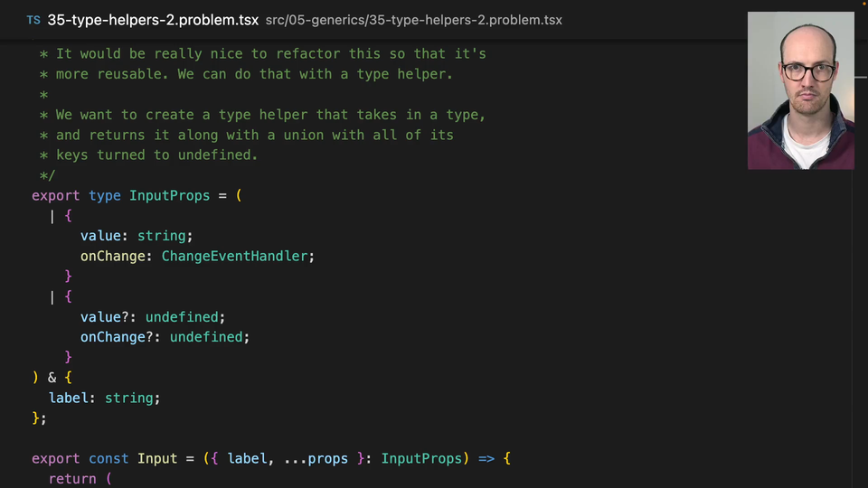This screenshot has height=488, width=868.
Task: Click the '...props' rest parameter
Action: [316, 458]
